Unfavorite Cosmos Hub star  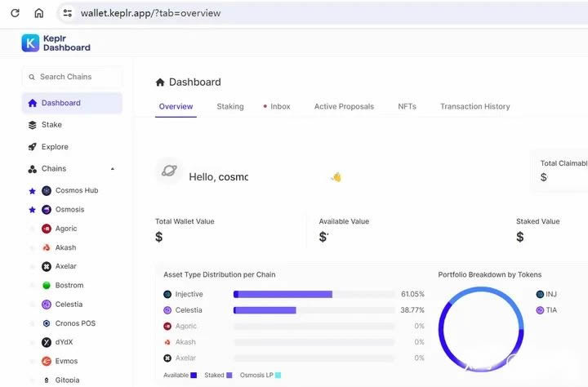pyautogui.click(x=32, y=191)
